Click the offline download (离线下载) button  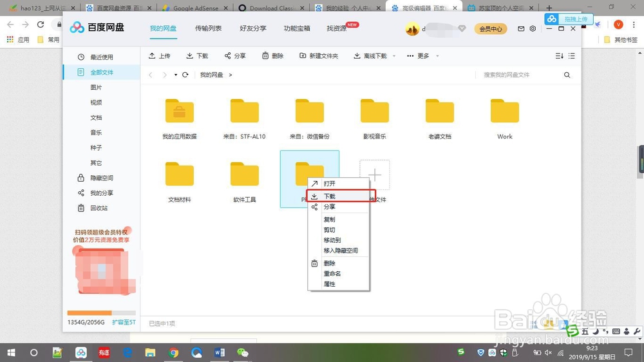(x=370, y=56)
